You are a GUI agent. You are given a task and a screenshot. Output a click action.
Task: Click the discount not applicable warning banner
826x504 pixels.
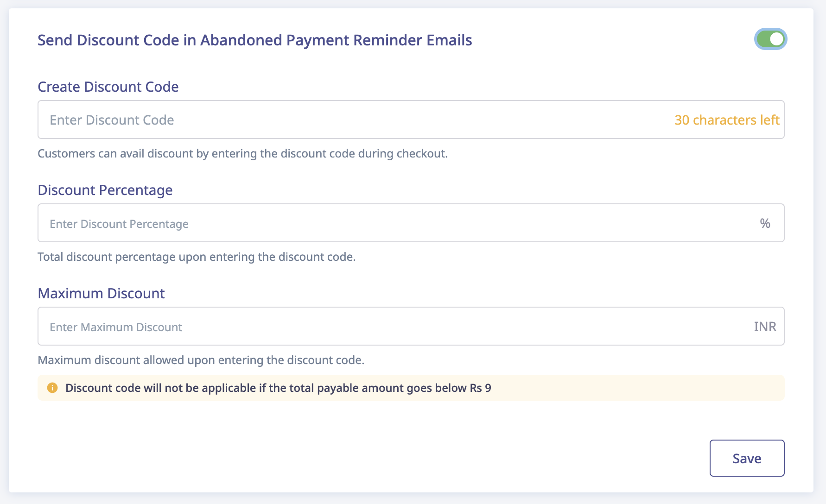click(411, 388)
